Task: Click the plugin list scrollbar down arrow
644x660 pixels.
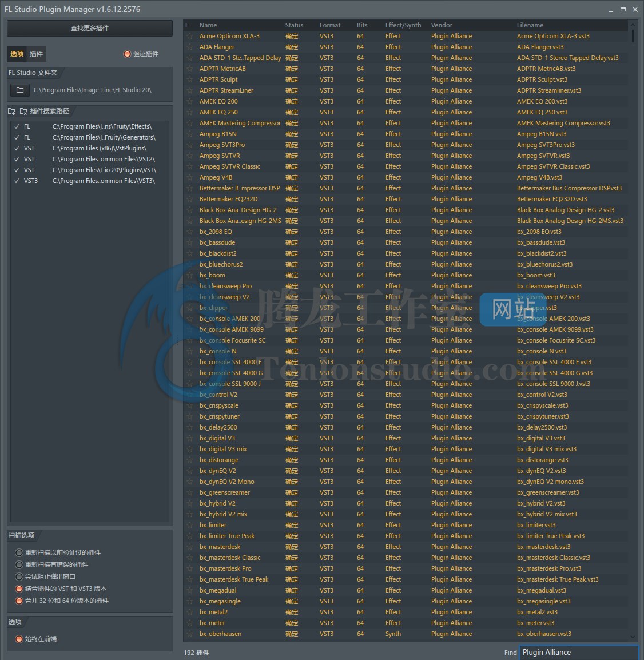Action: (632, 637)
